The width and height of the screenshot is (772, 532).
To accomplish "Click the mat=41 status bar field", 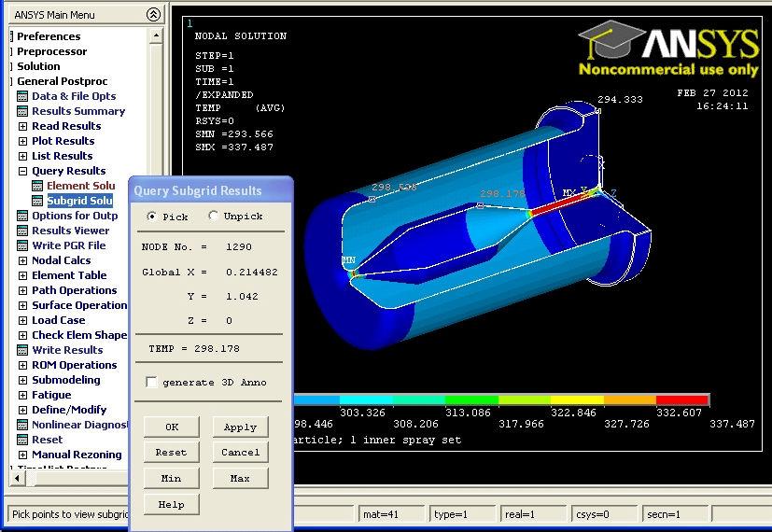I will click(x=391, y=514).
